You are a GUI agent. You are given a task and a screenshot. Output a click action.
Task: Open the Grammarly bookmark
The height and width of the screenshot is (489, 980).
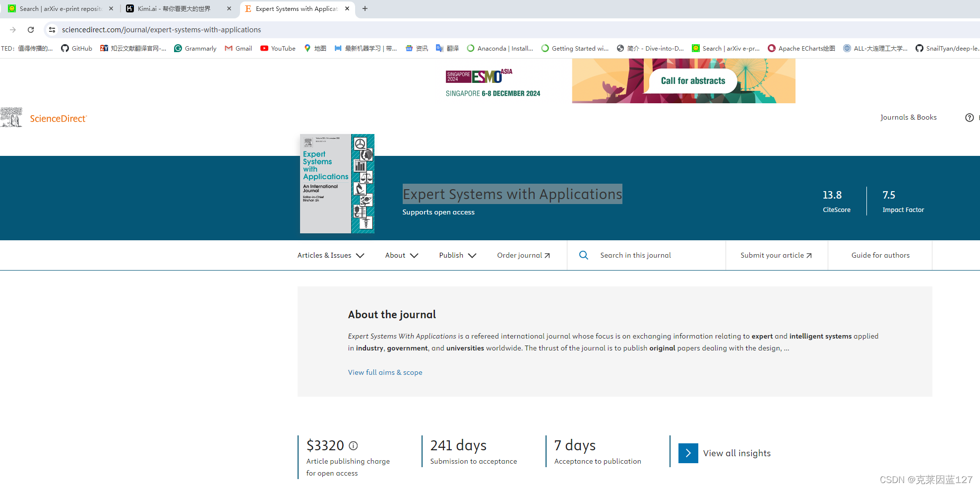point(195,48)
